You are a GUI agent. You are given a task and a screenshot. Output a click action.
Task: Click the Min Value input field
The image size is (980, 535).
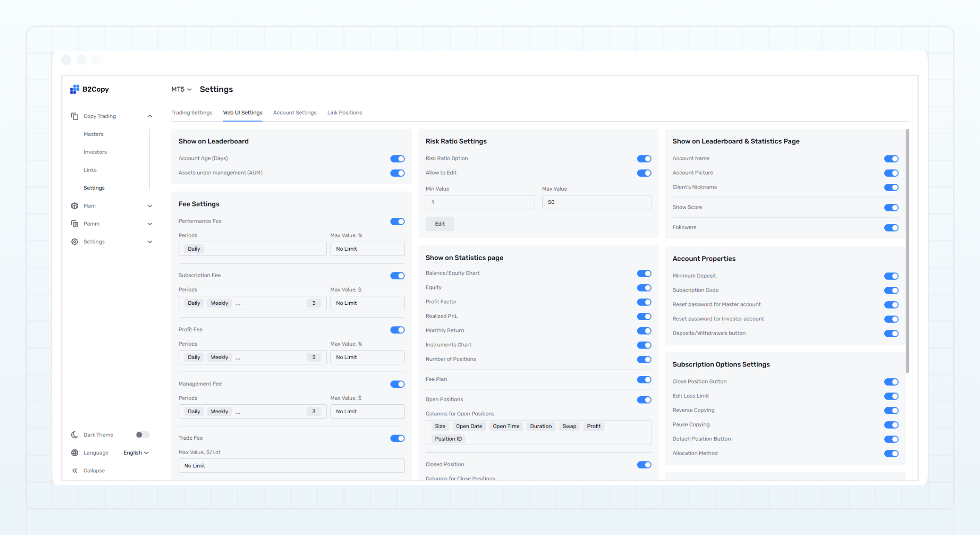(480, 202)
